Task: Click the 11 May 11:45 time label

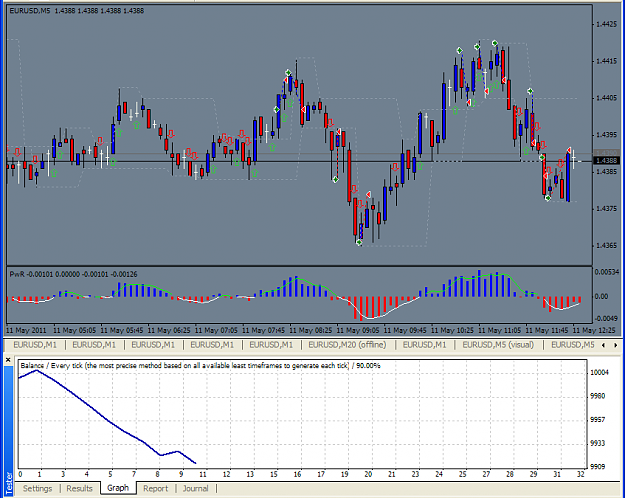Action: tap(547, 331)
